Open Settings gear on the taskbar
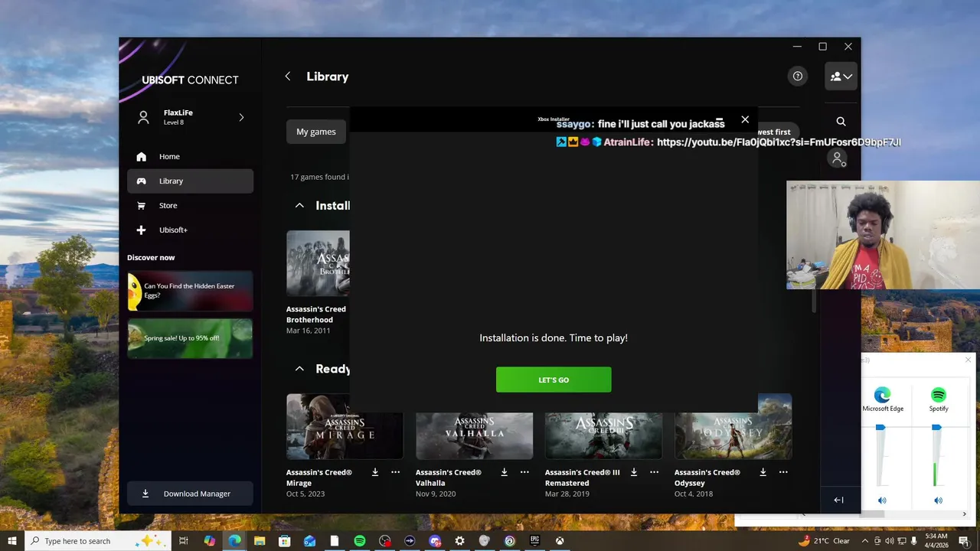This screenshot has width=980, height=551. pos(460,541)
